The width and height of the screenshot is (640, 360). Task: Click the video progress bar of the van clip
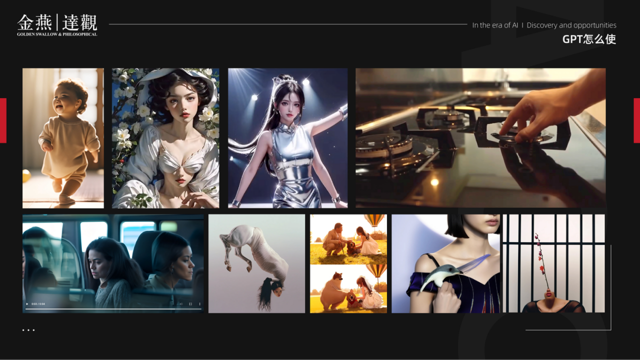point(113,309)
